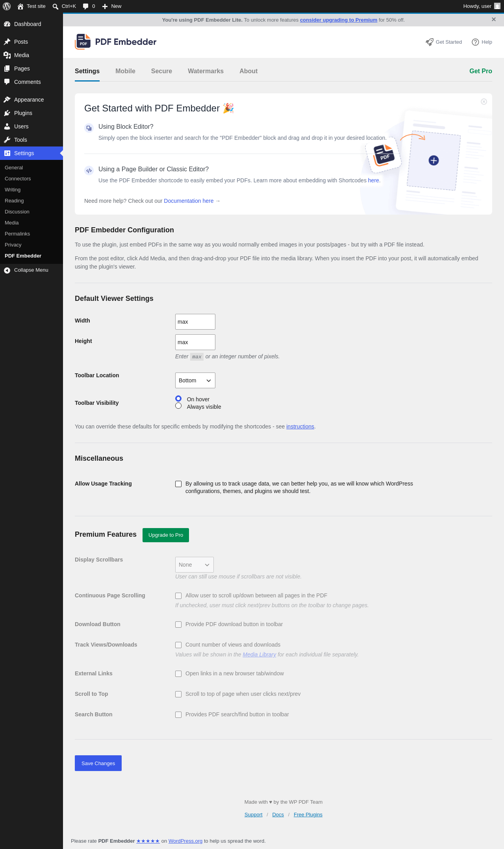Click the Users person icon
This screenshot has height=849, width=504.
pyautogui.click(x=7, y=126)
